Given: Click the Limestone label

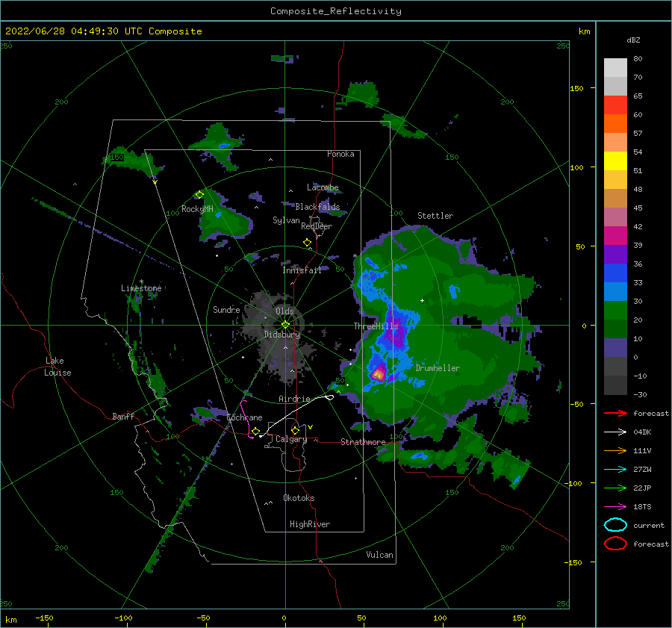Looking at the screenshot, I should 141,288.
